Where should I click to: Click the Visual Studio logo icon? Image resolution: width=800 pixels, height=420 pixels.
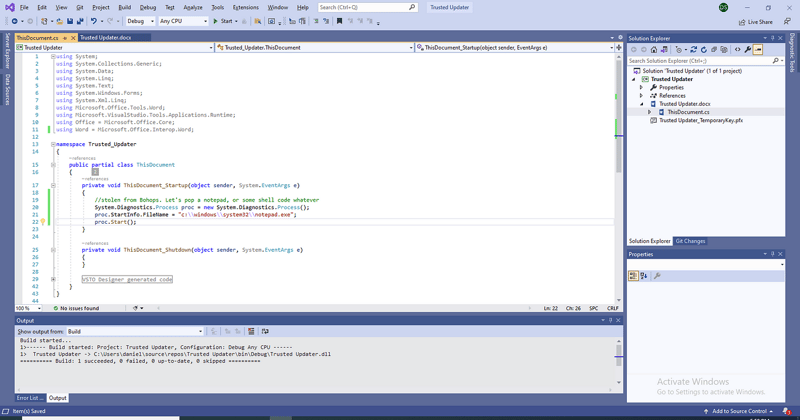coord(10,7)
